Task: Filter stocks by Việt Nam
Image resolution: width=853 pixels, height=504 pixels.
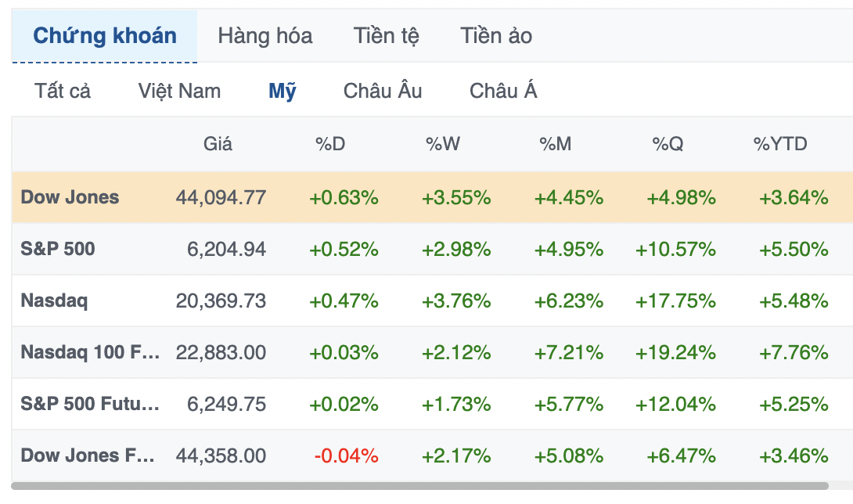Action: 179,91
